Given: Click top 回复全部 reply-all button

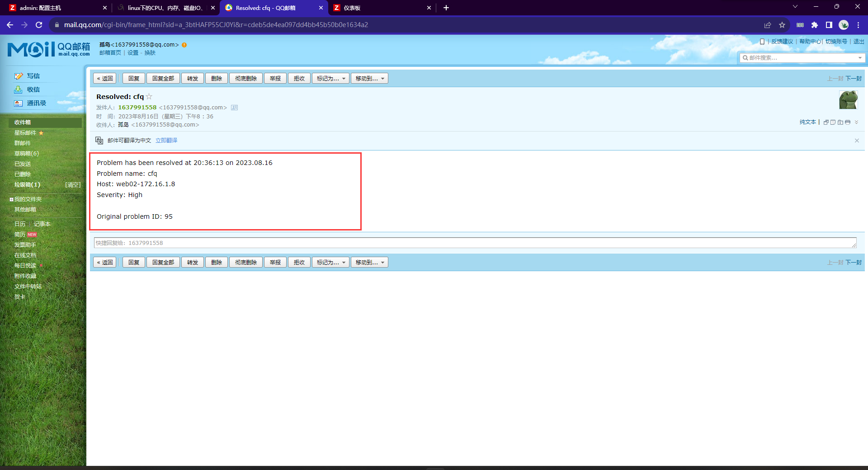Looking at the screenshot, I should point(163,78).
